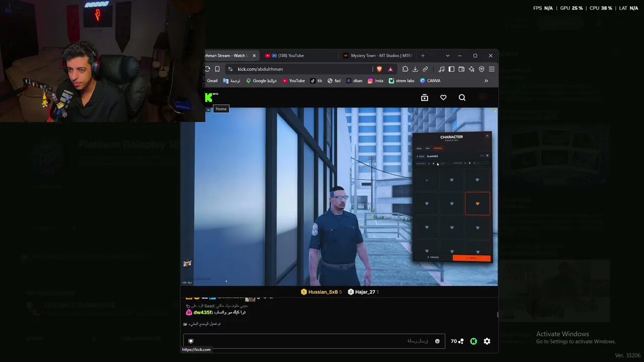This screenshot has width=644, height=362.
Task: Open the ترجمة translate bookmark
Action: click(232, 80)
